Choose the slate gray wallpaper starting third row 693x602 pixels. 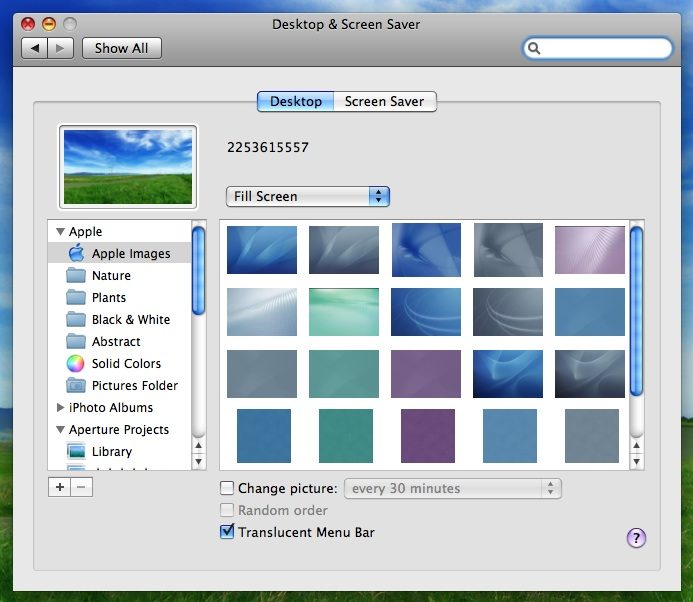(x=262, y=374)
